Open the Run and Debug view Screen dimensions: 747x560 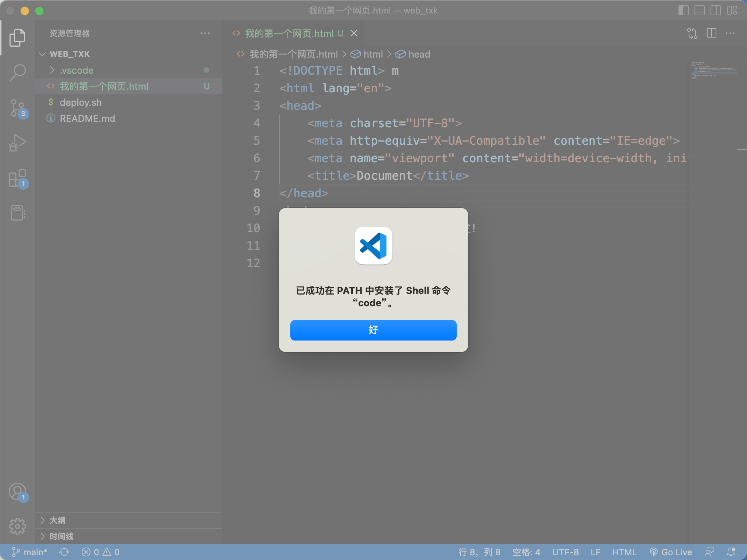click(18, 143)
